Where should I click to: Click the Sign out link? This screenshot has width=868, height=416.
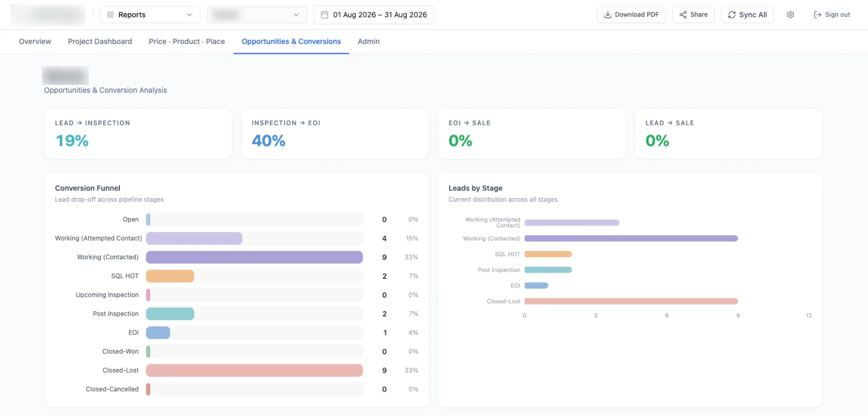click(x=832, y=15)
